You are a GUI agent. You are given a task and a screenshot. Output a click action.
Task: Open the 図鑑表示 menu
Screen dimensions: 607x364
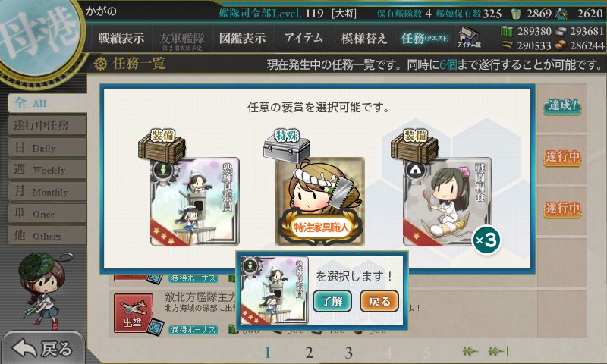(x=242, y=38)
